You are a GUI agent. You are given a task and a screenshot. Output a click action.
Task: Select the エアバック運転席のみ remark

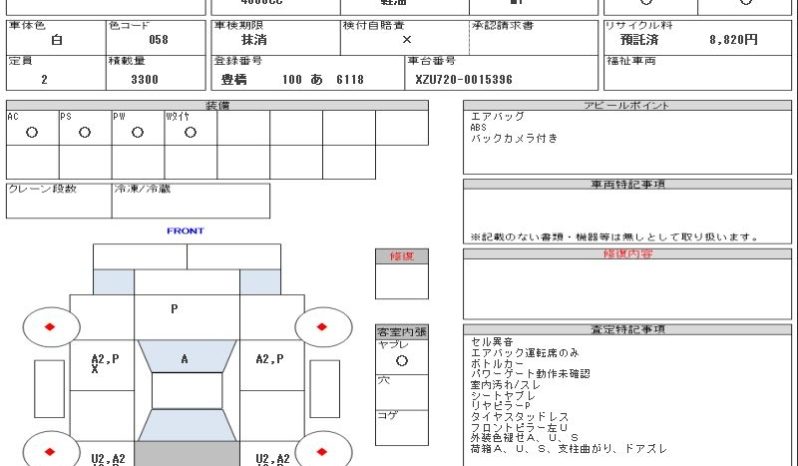(x=525, y=353)
